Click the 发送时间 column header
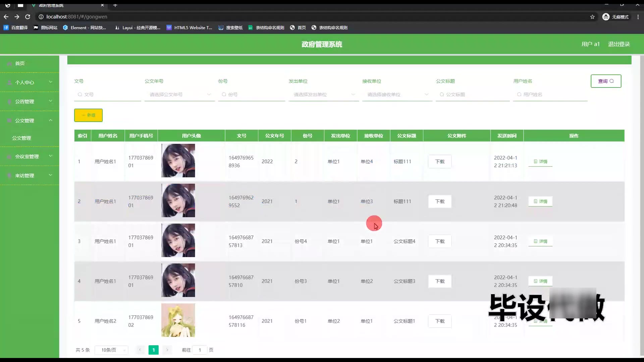The height and width of the screenshot is (362, 644). [x=507, y=136]
